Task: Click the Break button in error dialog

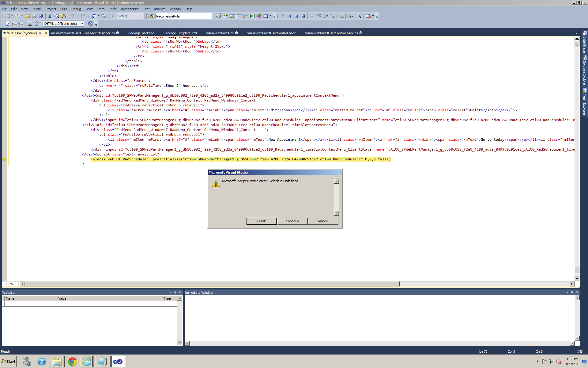Action: tap(261, 221)
